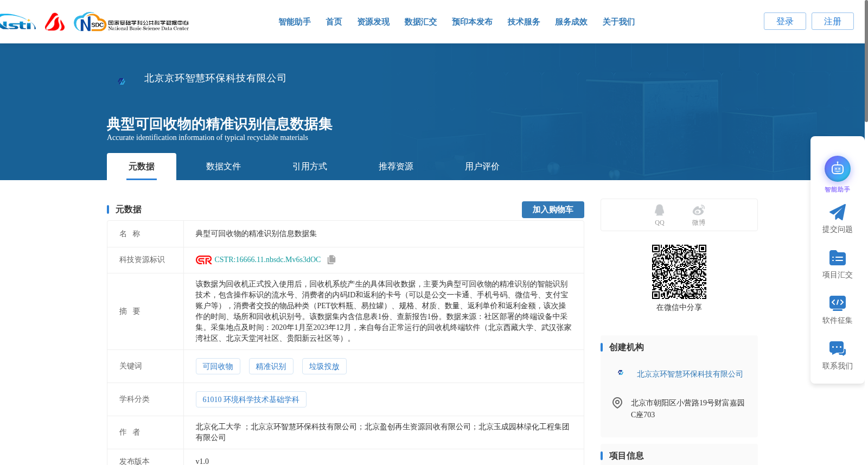Switch to the 推荐资源 tab
This screenshot has width=868, height=465.
(396, 167)
